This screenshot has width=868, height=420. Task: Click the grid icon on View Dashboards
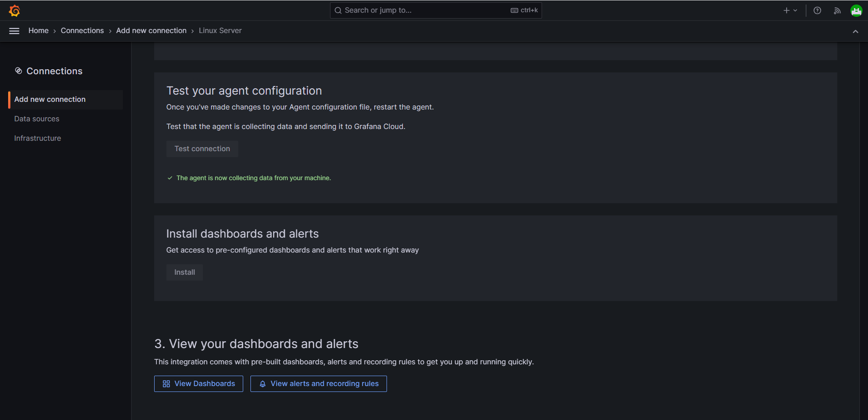166,384
